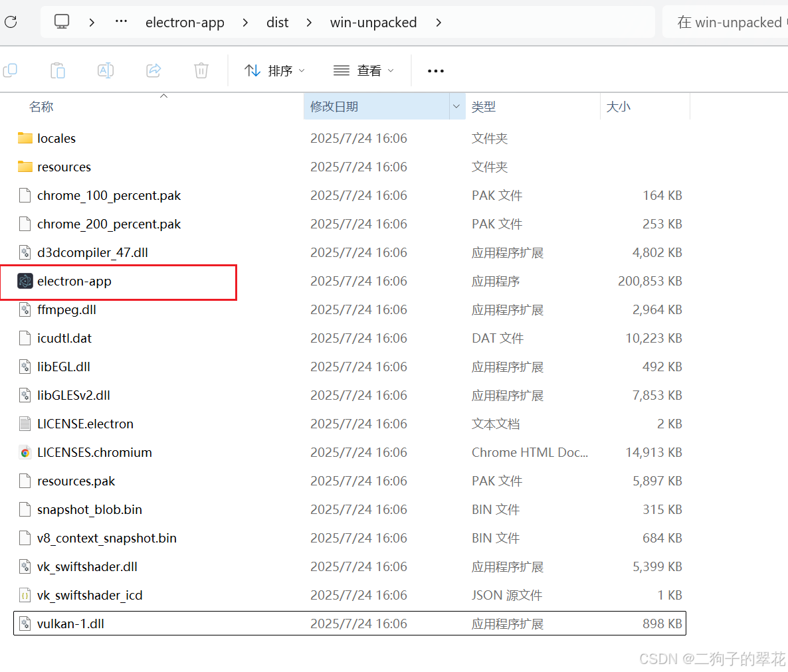
Task: Sort by the 修改日期 column header
Action: 334,107
